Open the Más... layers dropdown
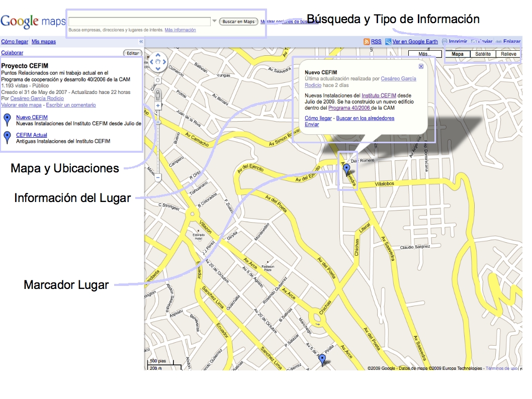The height and width of the screenshot is (399, 532). click(425, 54)
